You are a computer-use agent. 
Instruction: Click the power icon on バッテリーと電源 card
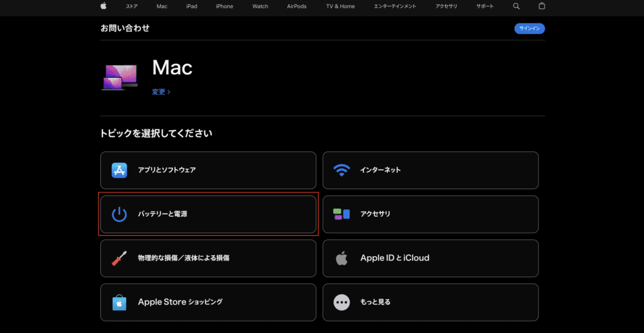pyautogui.click(x=119, y=214)
